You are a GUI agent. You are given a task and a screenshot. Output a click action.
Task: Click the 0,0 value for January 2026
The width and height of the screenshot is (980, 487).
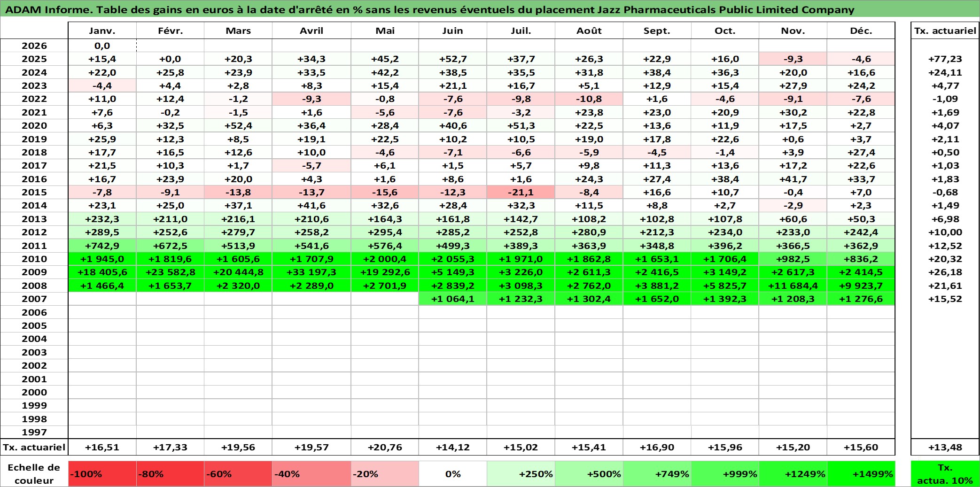(x=102, y=46)
